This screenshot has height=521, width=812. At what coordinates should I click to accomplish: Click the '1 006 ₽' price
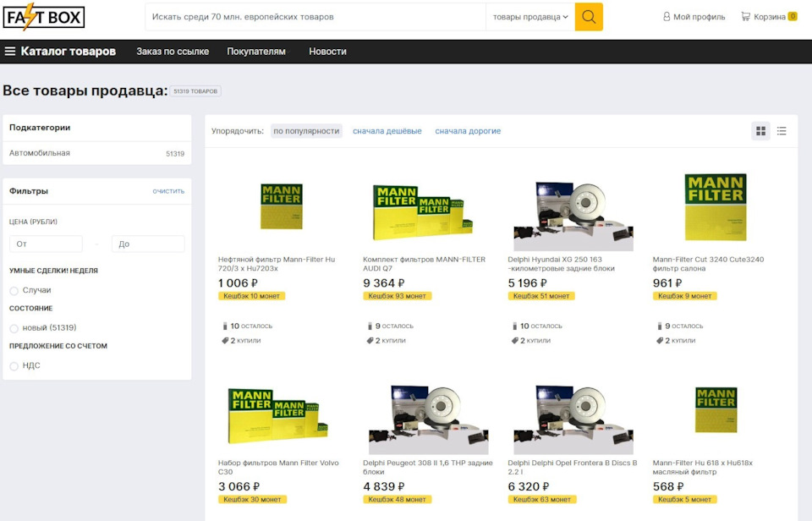(238, 283)
